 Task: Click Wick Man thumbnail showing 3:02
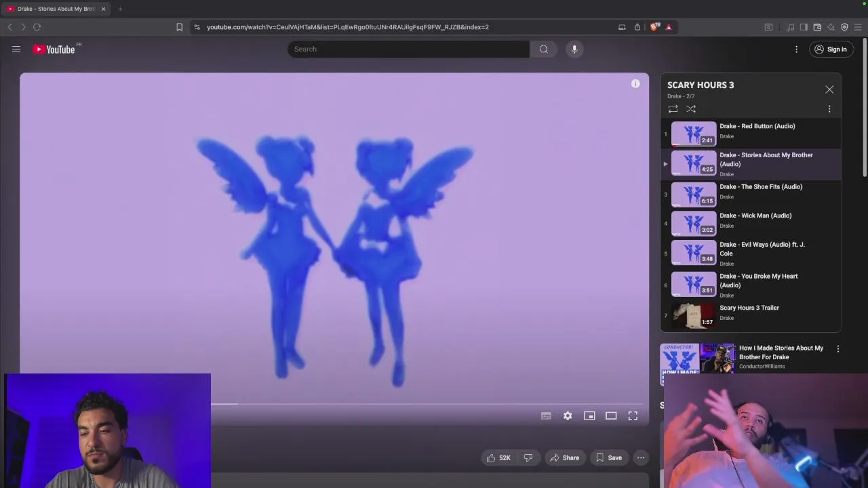point(694,223)
